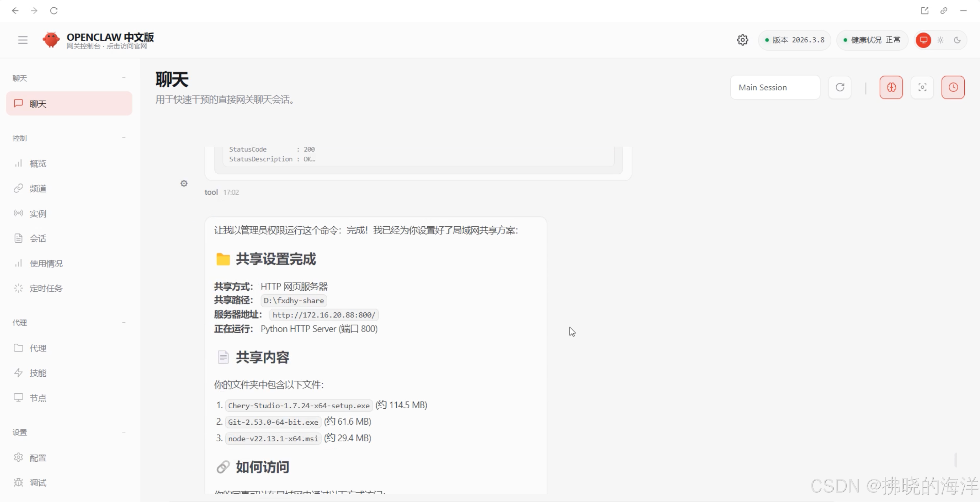The height and width of the screenshot is (502, 980).
Task: Open the settings gear in the header
Action: pyautogui.click(x=743, y=40)
